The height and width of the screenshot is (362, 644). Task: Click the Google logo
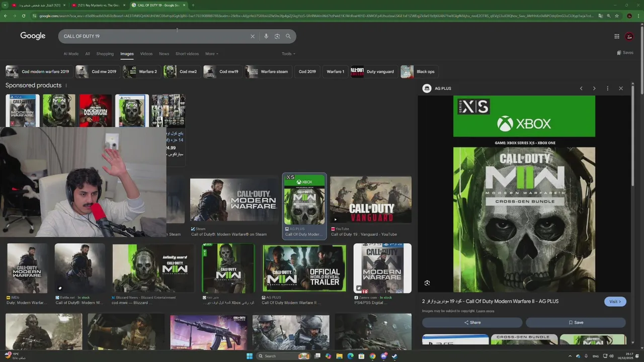coord(33,36)
